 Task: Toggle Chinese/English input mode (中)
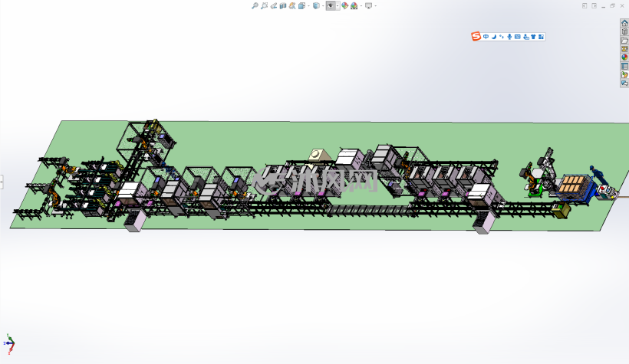pyautogui.click(x=486, y=37)
